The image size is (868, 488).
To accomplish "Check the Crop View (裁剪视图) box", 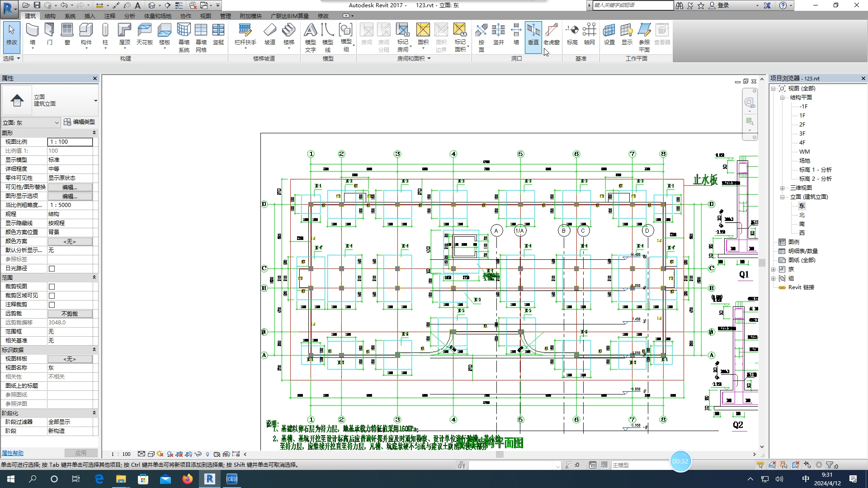I will pyautogui.click(x=52, y=287).
